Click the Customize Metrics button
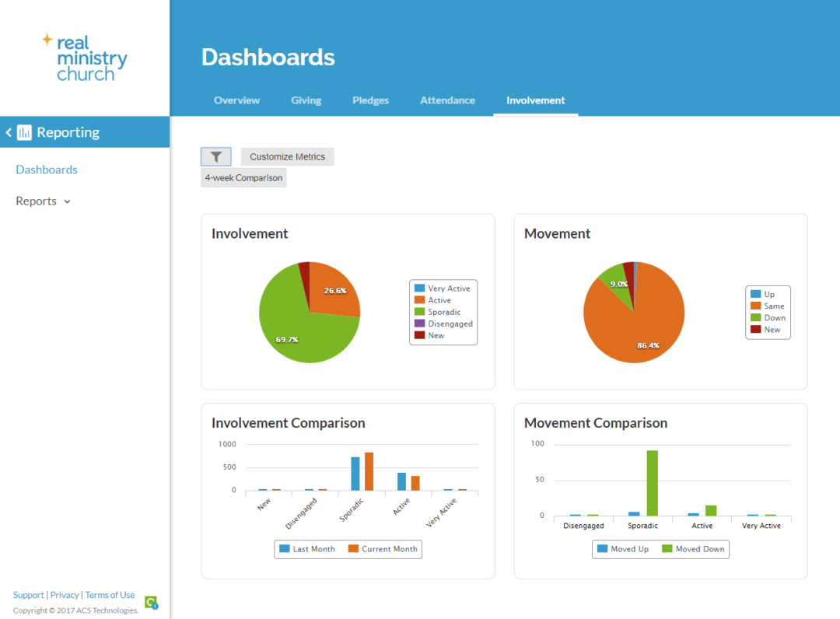The image size is (840, 619). click(287, 156)
